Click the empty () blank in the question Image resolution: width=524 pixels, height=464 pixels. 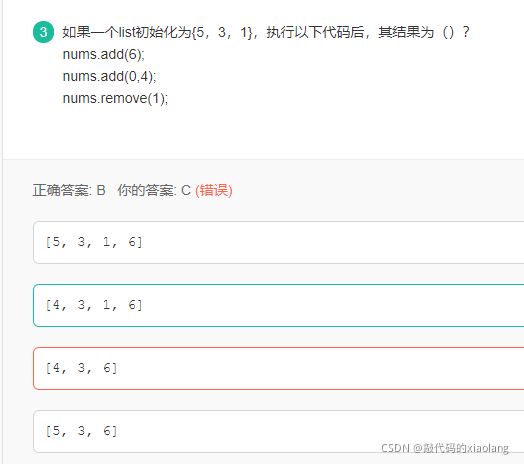point(448,32)
